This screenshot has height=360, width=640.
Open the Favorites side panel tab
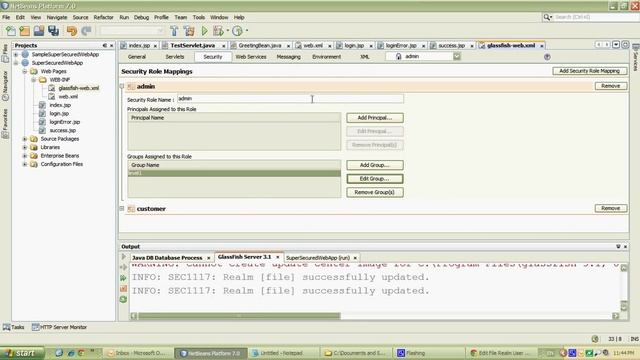[5, 124]
